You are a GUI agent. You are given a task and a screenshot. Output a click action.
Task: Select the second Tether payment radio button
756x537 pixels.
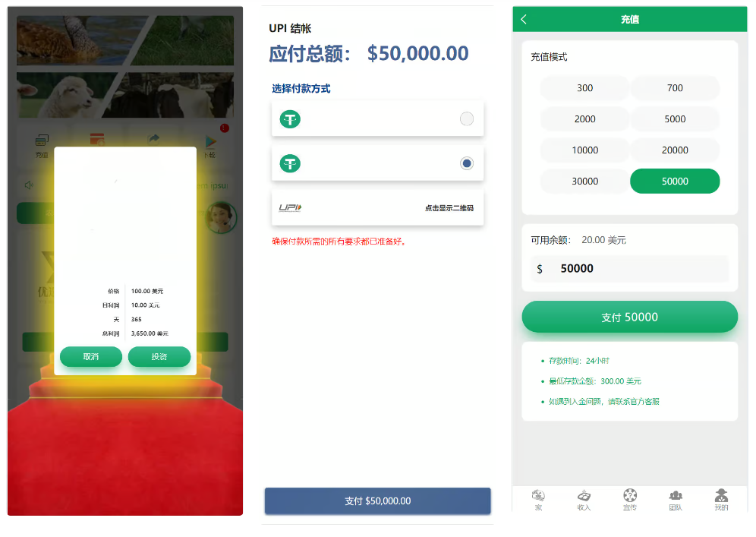pos(467,163)
